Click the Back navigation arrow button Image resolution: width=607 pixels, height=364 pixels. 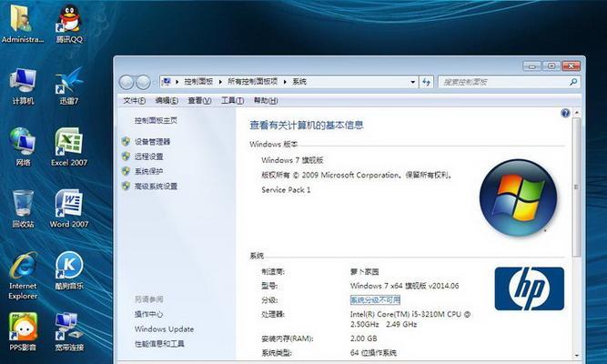pyautogui.click(x=126, y=82)
